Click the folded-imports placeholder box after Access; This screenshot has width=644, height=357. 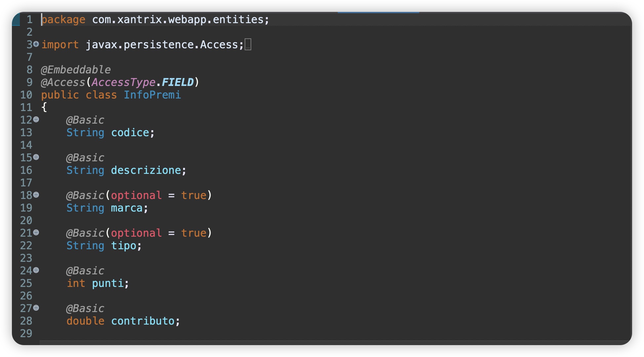pos(248,45)
